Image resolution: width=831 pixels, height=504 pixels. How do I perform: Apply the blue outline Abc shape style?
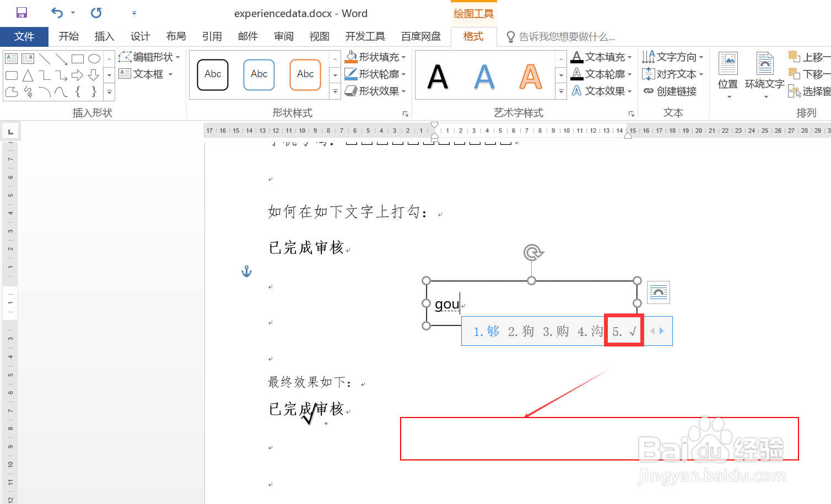coord(259,74)
